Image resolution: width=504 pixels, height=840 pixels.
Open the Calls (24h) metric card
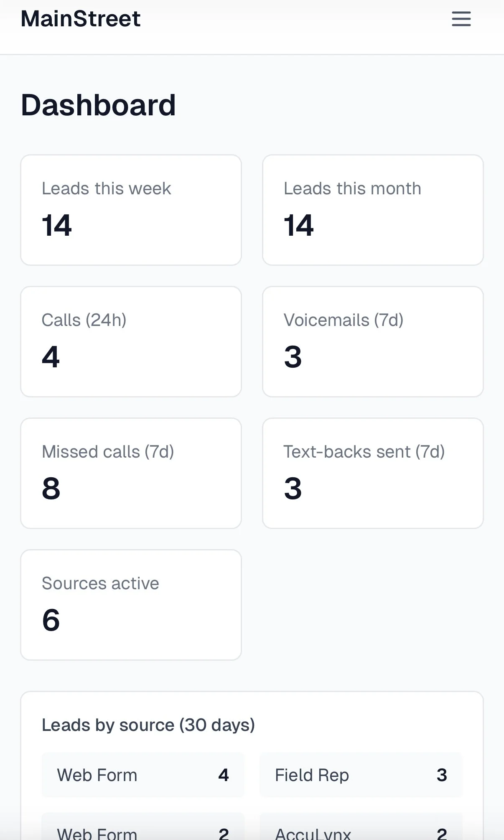coord(131,341)
